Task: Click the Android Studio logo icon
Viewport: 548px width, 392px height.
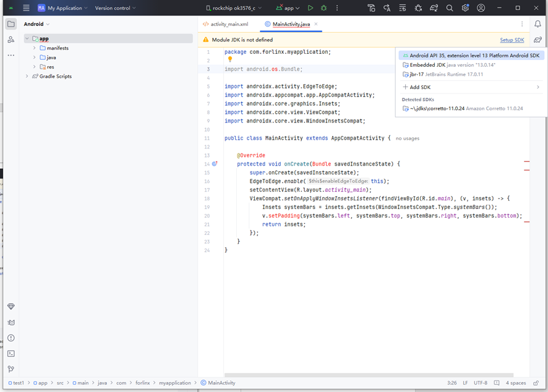Action: coord(11,8)
